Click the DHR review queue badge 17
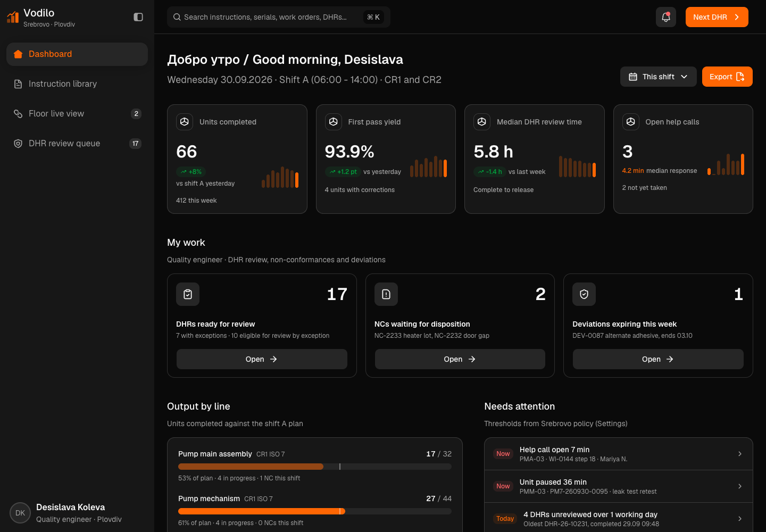766x532 pixels. 135,144
